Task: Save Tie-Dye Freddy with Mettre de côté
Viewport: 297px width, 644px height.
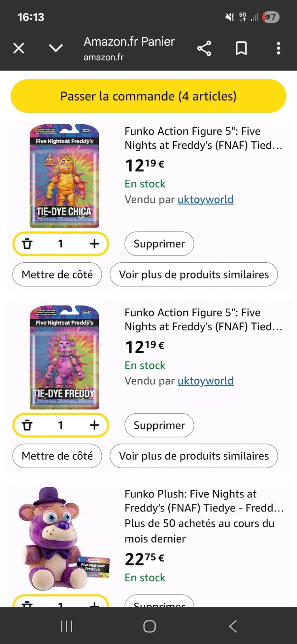Action: click(57, 456)
